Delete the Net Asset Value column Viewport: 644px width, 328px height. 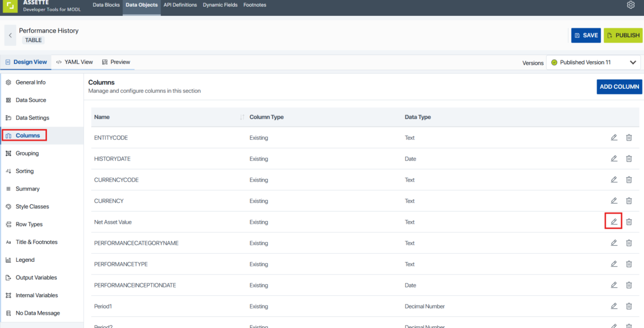[629, 222]
